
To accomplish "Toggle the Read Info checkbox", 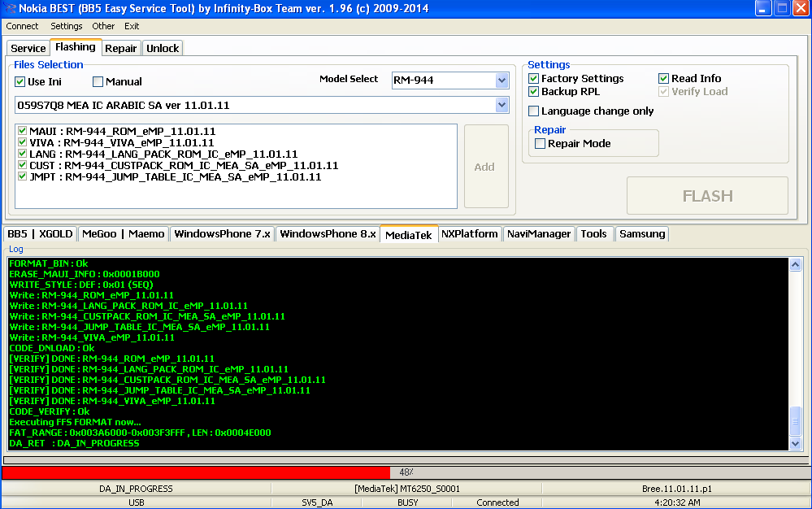I will pos(664,79).
